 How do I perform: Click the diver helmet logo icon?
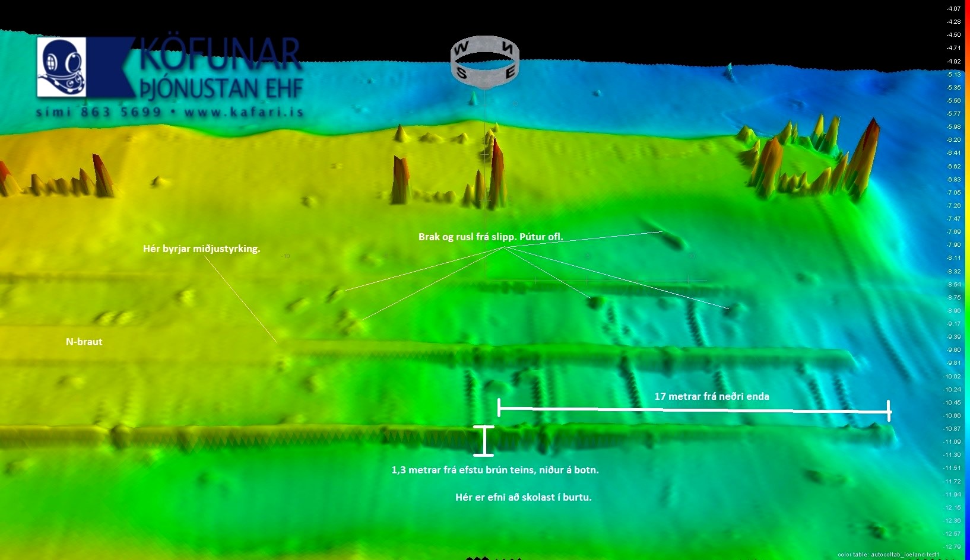click(x=62, y=66)
